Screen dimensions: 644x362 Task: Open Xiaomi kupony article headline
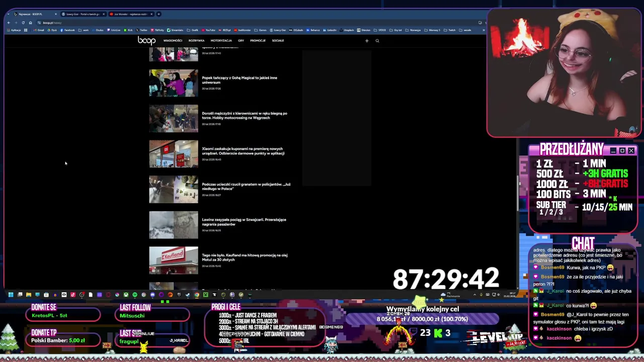point(244,151)
